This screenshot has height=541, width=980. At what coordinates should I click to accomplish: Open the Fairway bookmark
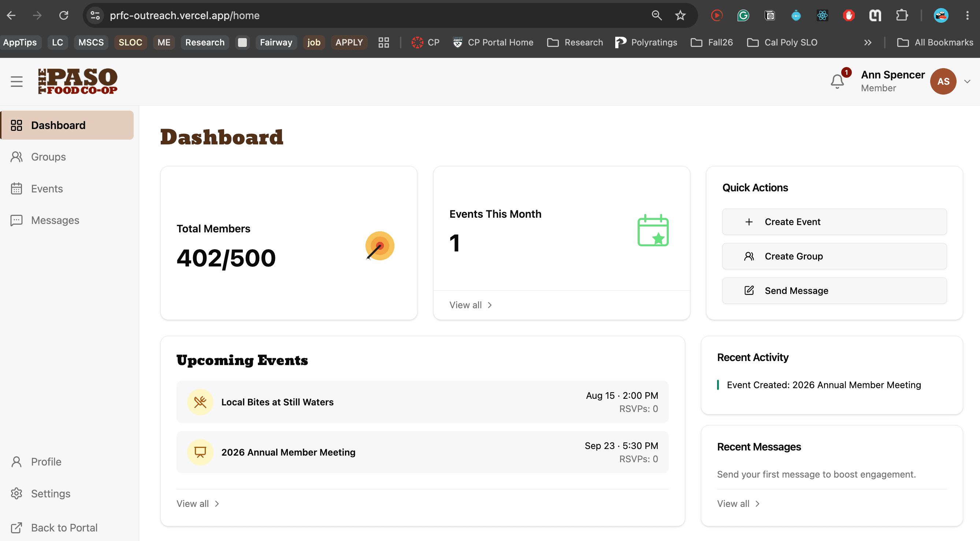click(x=276, y=42)
